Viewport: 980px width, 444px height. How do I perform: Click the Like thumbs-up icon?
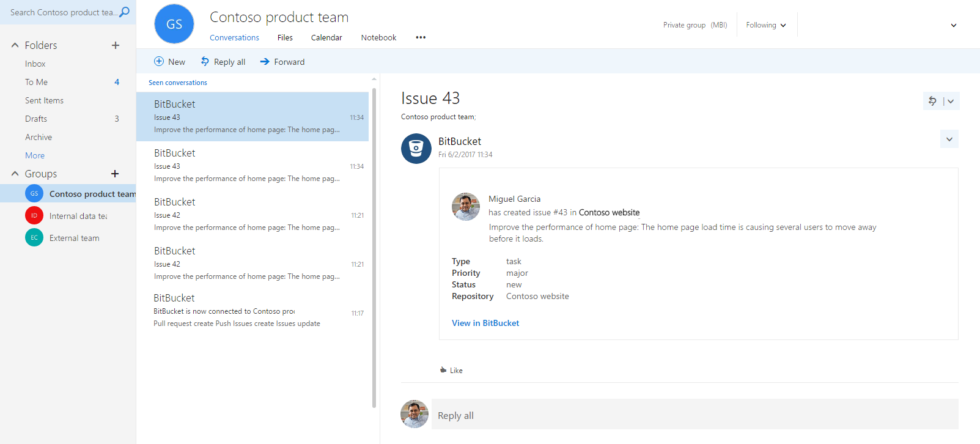pos(443,370)
